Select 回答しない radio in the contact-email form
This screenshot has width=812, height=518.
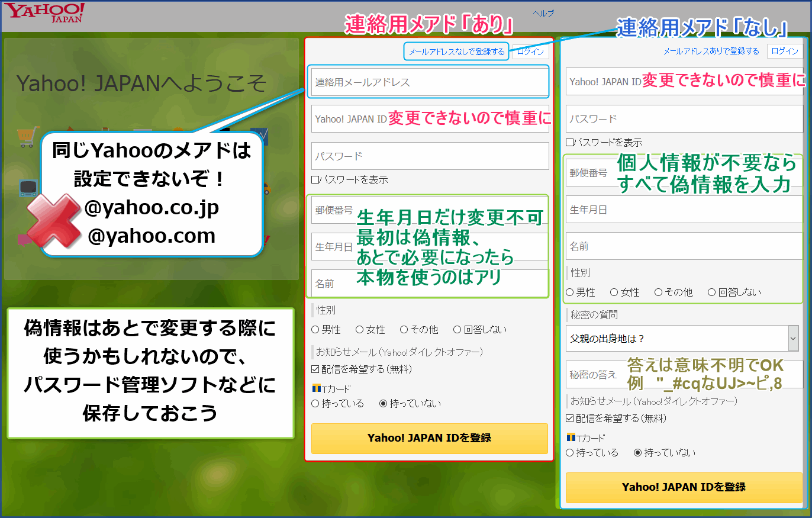point(457,330)
